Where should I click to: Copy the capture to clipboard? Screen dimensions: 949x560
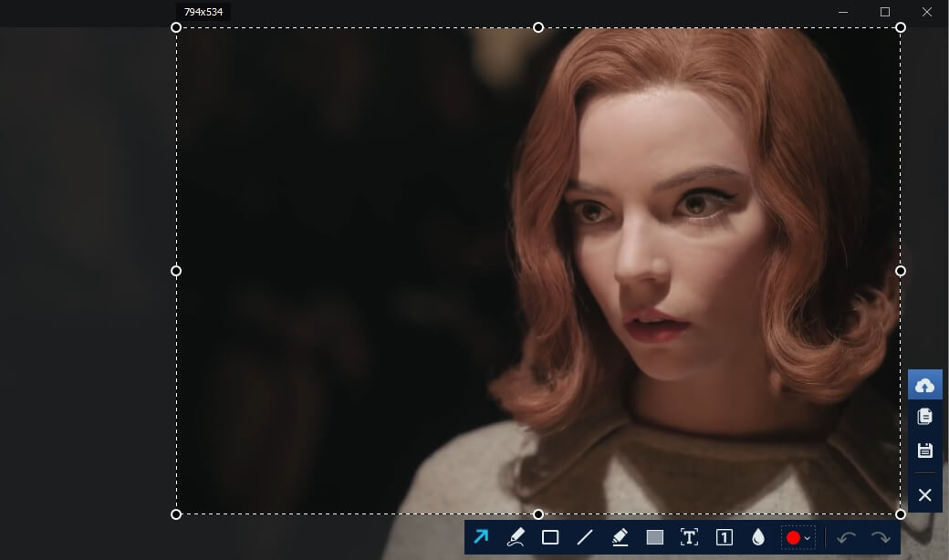click(x=924, y=417)
